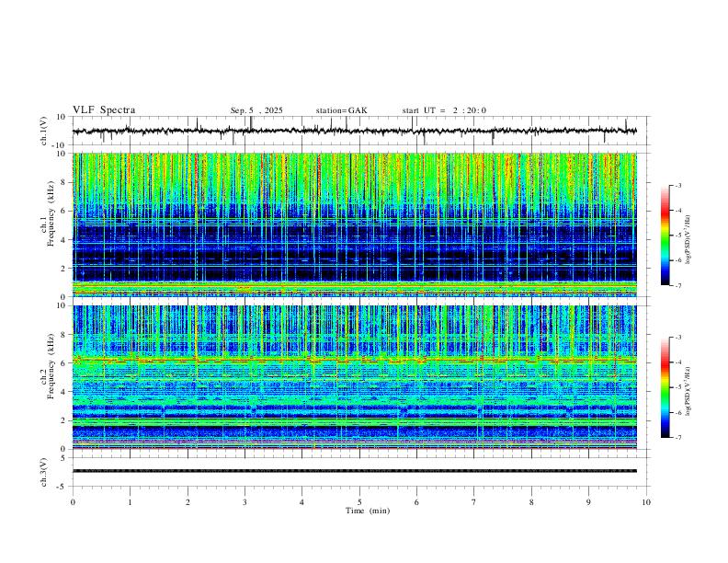The height and width of the screenshot is (563, 728).
Task: Click the lower colorbar 'log(PSD)(V²/Hz)' label
Action: point(688,392)
